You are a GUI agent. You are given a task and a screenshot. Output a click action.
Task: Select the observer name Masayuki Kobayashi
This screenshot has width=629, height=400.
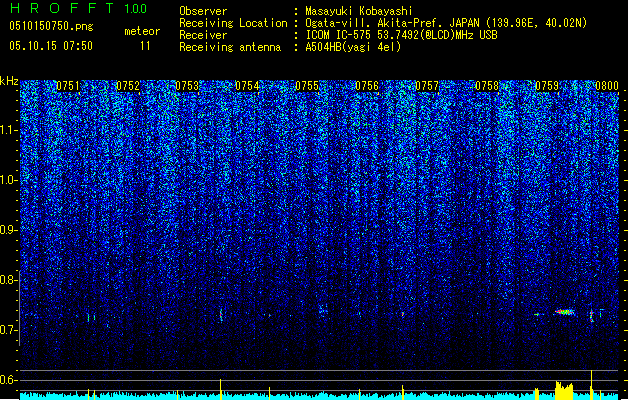[x=359, y=11]
